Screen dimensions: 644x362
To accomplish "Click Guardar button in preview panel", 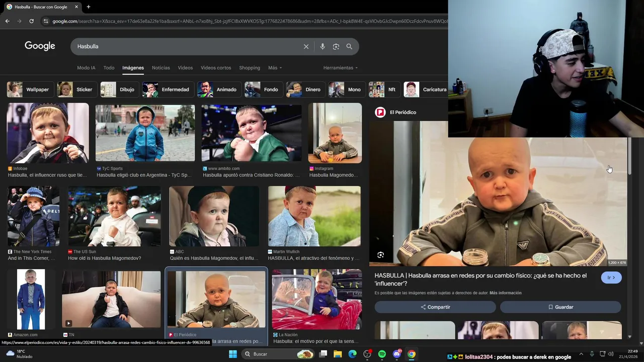I will pos(560,307).
